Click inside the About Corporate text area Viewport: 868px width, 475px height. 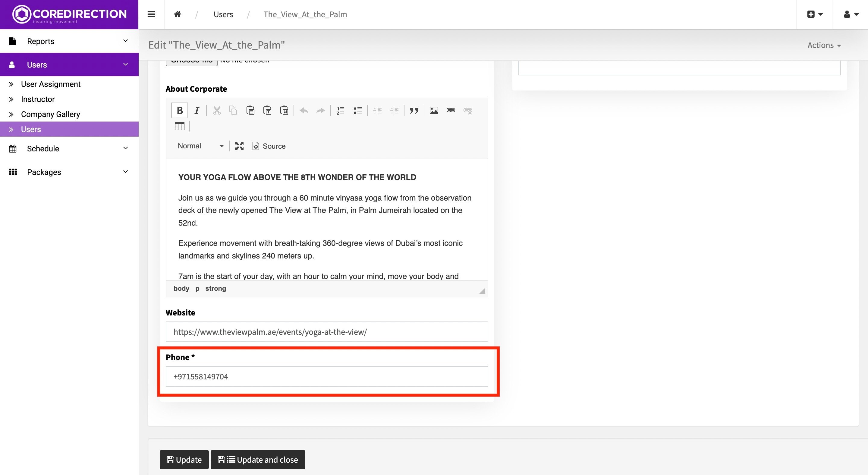coord(326,220)
